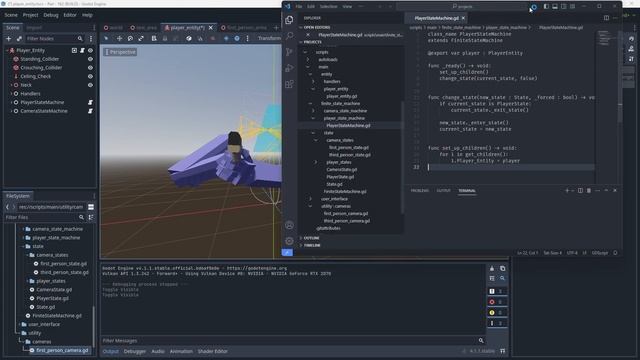Viewport: 640px width, 360px height.
Task: Toggle visibility of Ceiling_Check node
Action: coord(90,76)
